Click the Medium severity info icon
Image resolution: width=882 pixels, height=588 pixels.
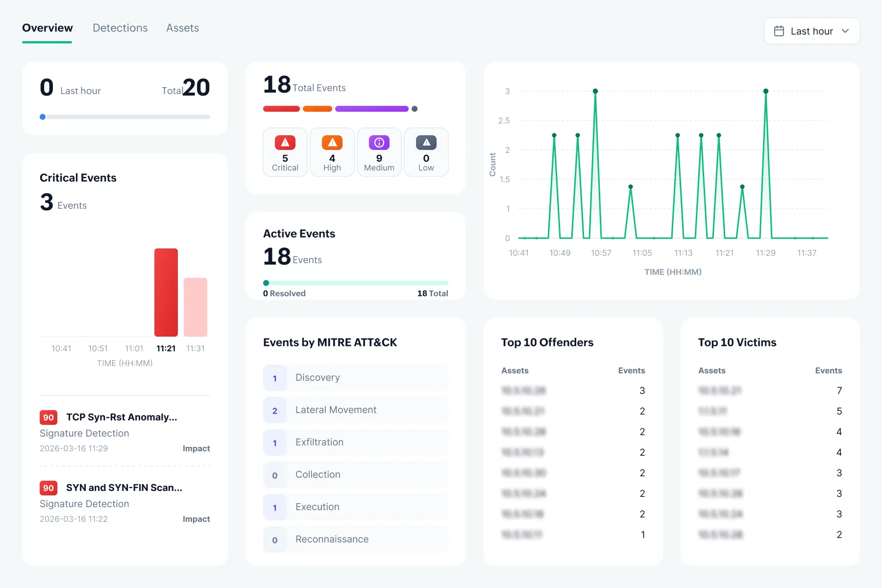[379, 142]
